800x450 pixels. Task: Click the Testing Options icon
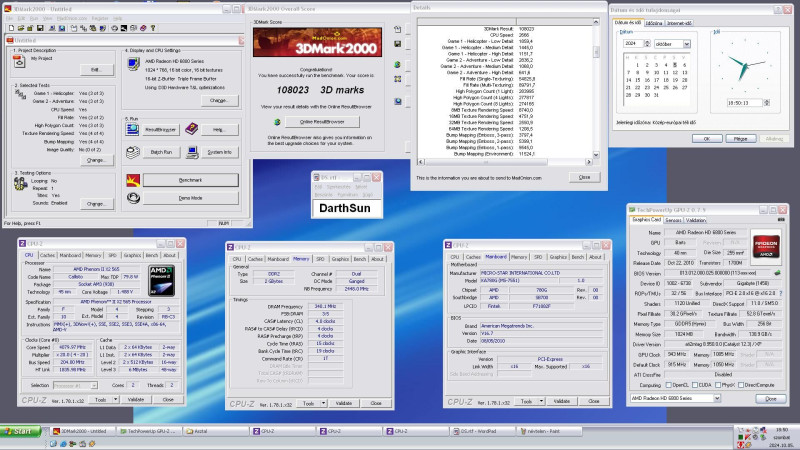[x=20, y=184]
